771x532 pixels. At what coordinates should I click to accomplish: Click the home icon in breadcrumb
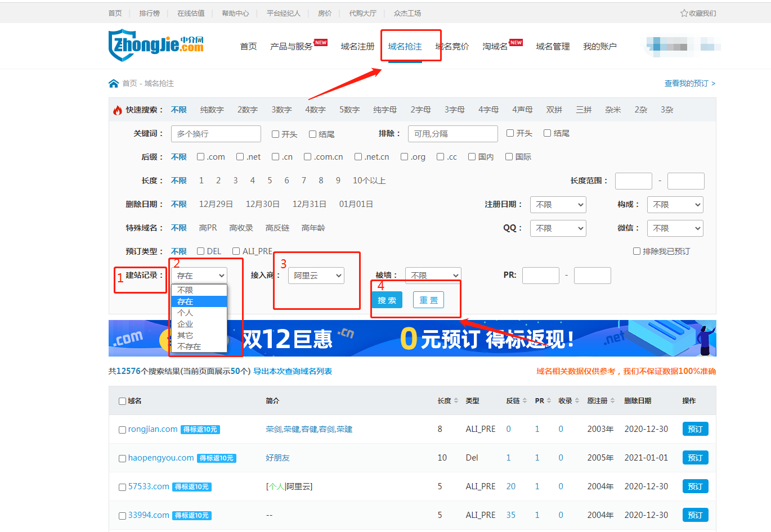114,83
